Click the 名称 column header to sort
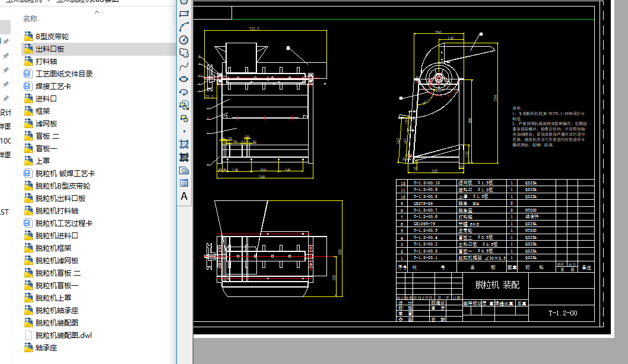The width and height of the screenshot is (628, 364). click(x=30, y=19)
